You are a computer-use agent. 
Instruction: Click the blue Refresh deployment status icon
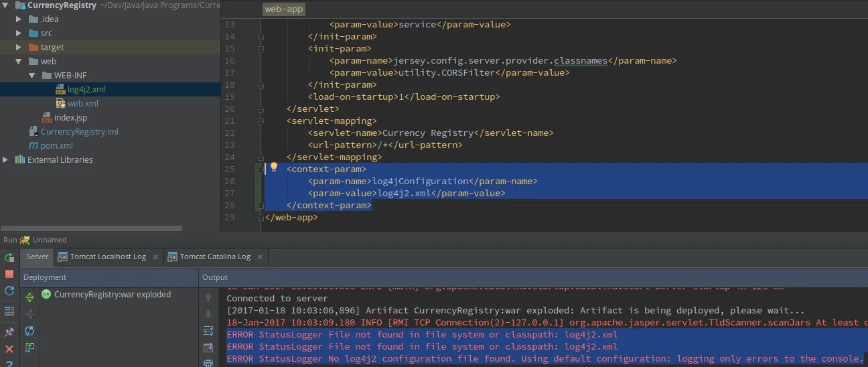click(29, 331)
